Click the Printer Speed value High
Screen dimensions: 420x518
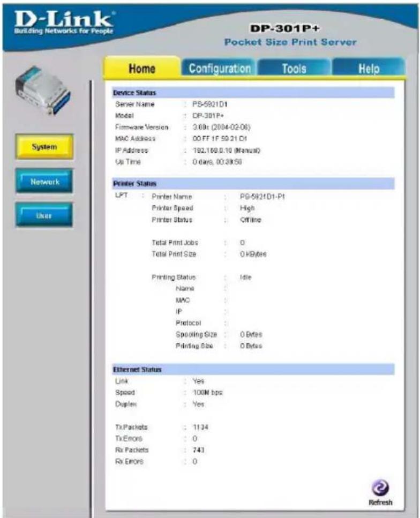tap(247, 208)
